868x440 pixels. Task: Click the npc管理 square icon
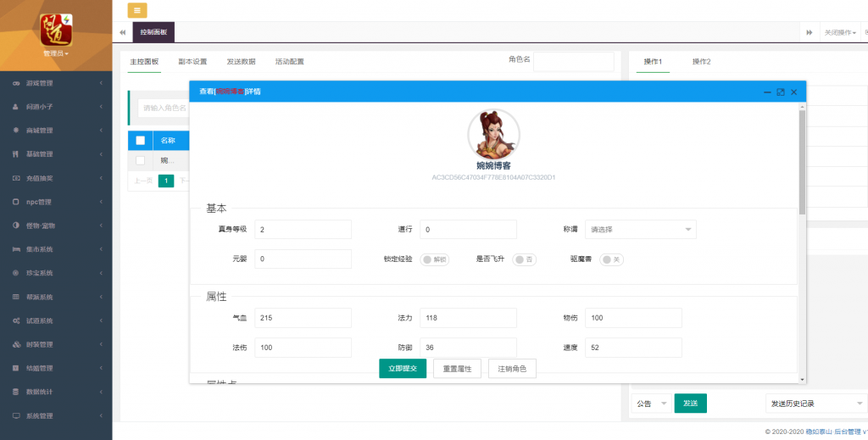(16, 202)
